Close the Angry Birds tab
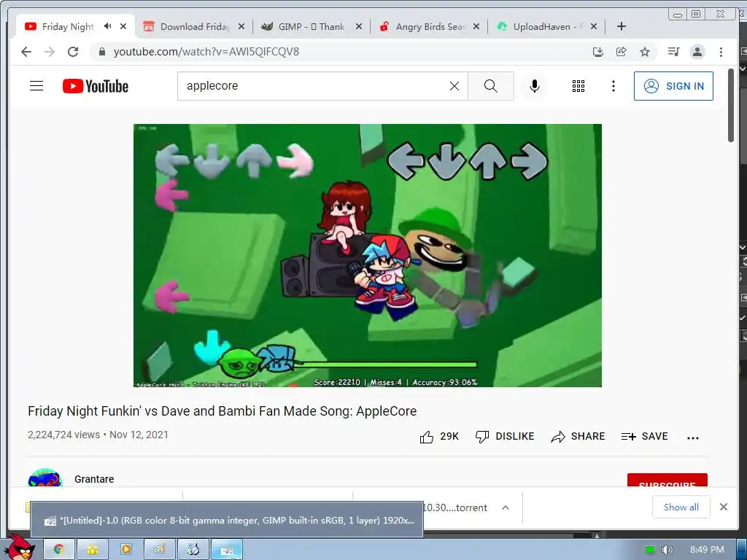Image resolution: width=747 pixels, height=560 pixels. point(476,27)
